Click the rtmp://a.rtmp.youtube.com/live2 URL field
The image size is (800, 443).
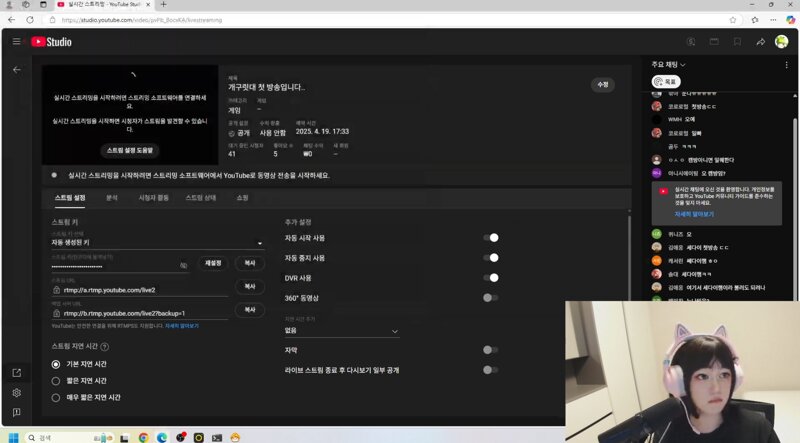pyautogui.click(x=139, y=290)
